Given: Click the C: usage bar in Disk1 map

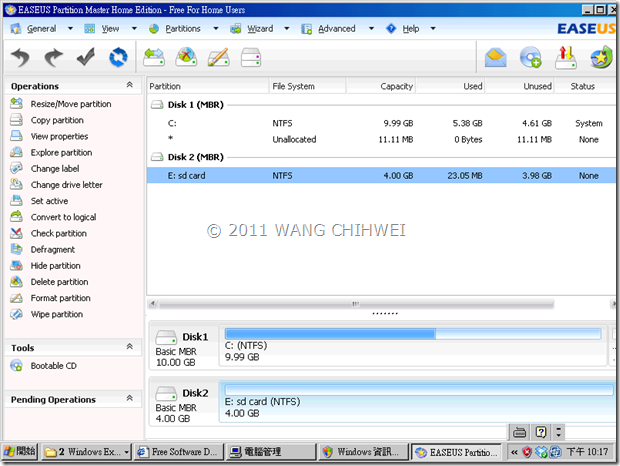Looking at the screenshot, I should pyautogui.click(x=413, y=334).
